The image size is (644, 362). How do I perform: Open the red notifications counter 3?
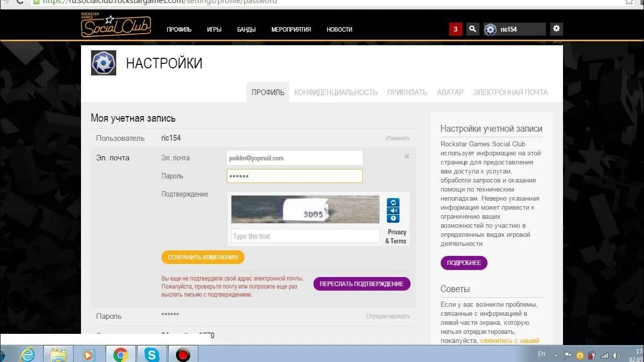coord(455,29)
